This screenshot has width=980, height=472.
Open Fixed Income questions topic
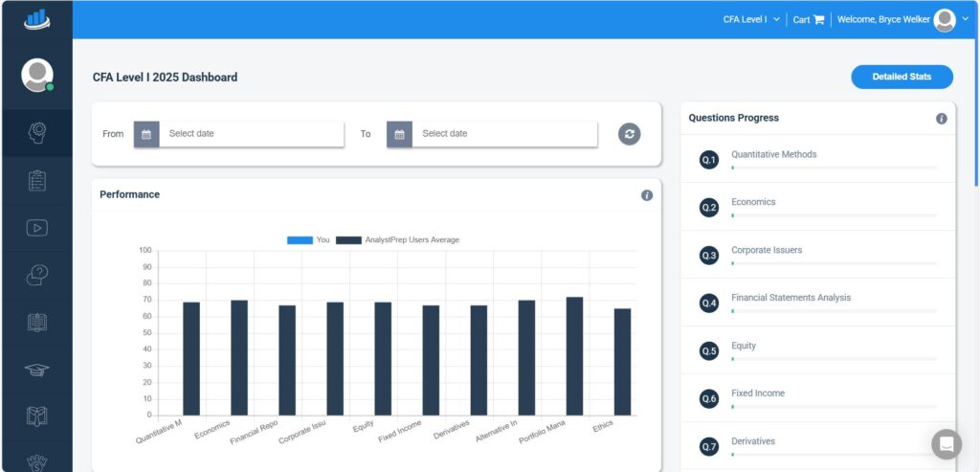[758, 393]
